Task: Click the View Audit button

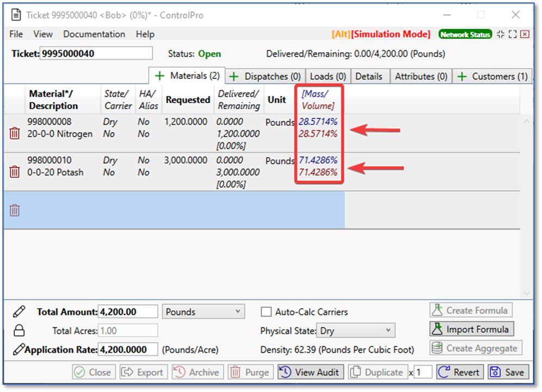Action: coord(311,372)
